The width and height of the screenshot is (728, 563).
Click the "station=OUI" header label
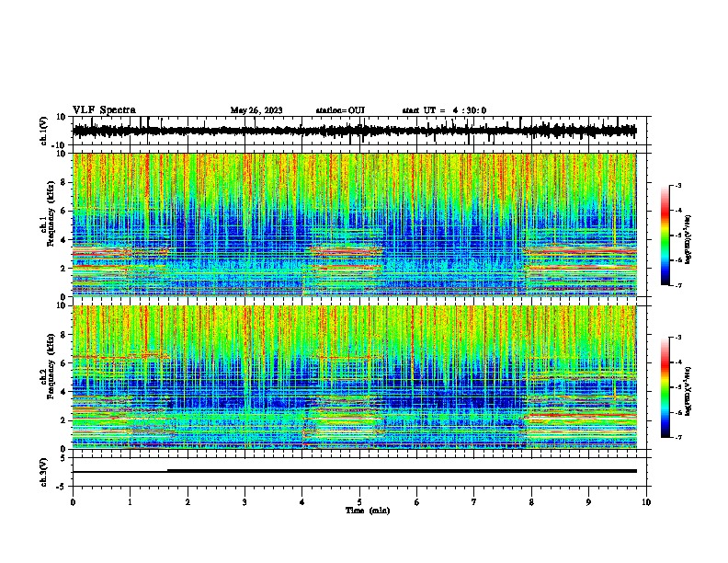(x=340, y=110)
